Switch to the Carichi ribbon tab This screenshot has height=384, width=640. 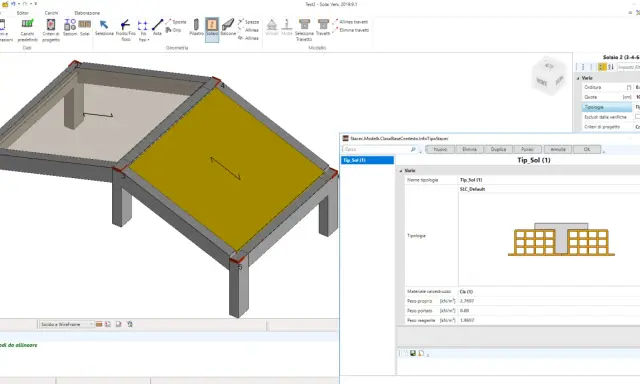click(51, 13)
